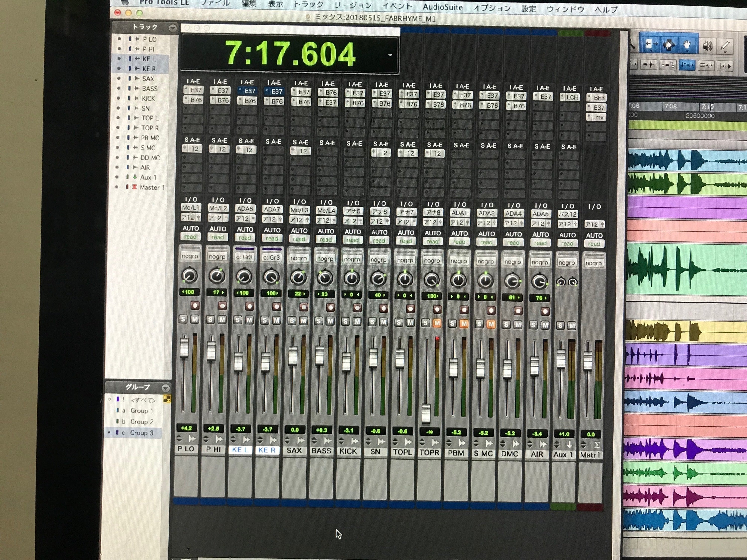Click Mstr1 sigma icon above name
Screen dimensions: 747x560
tap(597, 445)
